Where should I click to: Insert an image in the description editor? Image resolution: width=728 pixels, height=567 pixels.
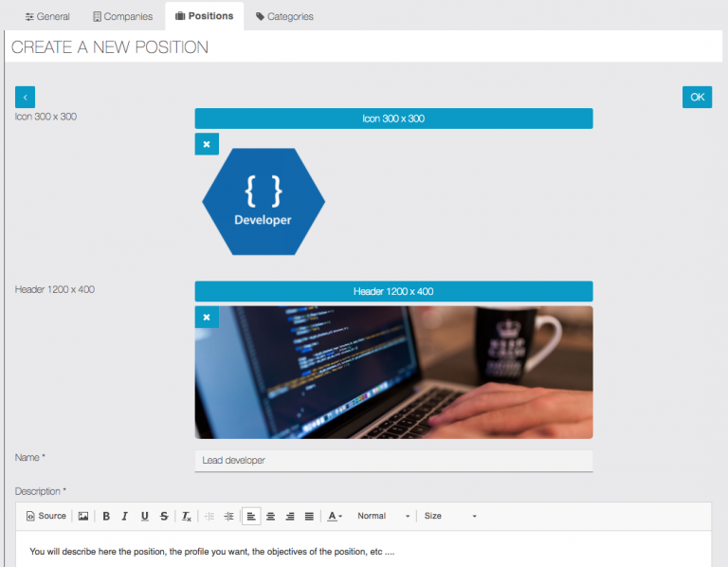point(83,516)
